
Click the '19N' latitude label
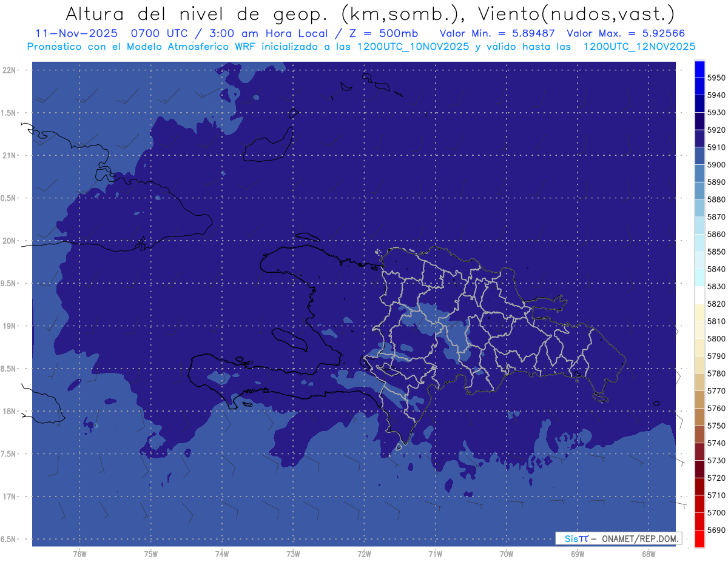(x=10, y=326)
